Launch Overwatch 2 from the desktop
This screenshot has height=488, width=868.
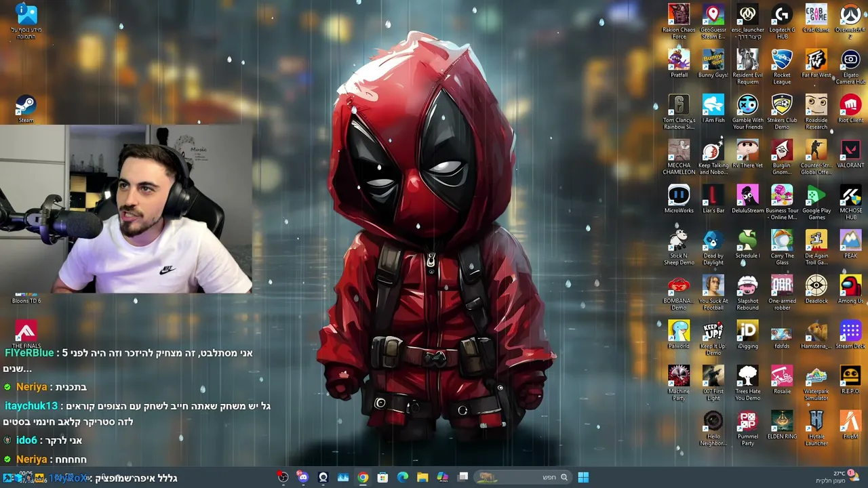pyautogui.click(x=850, y=22)
